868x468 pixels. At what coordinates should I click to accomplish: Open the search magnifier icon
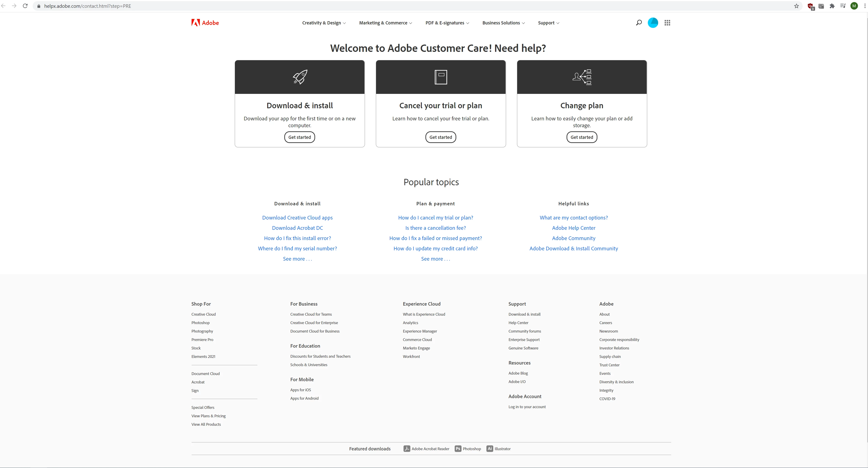tap(638, 23)
